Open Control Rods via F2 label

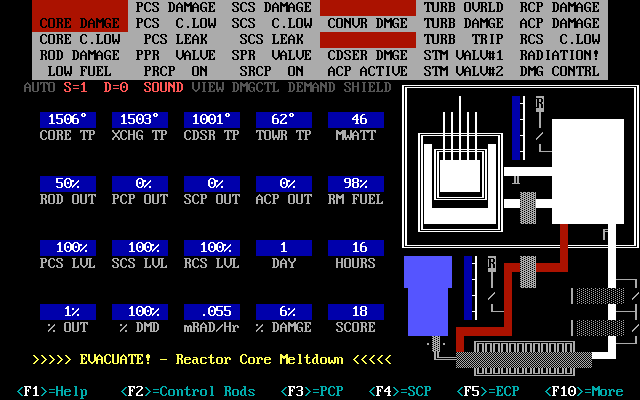188,391
